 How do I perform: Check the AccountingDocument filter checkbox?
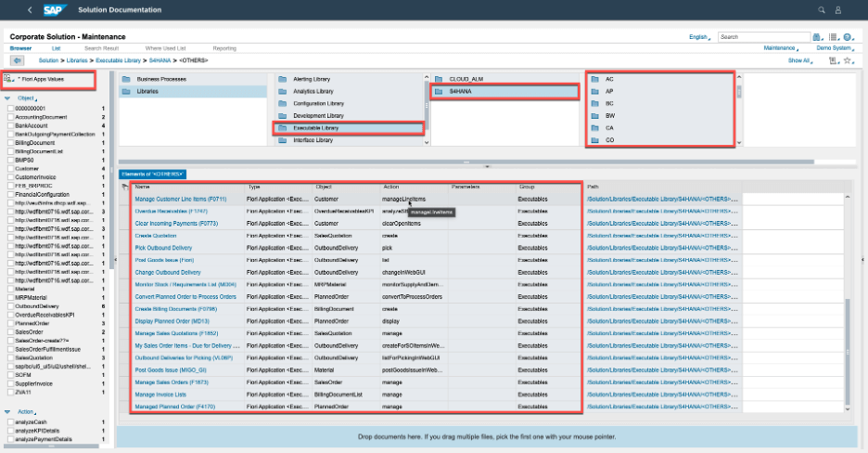[x=10, y=117]
